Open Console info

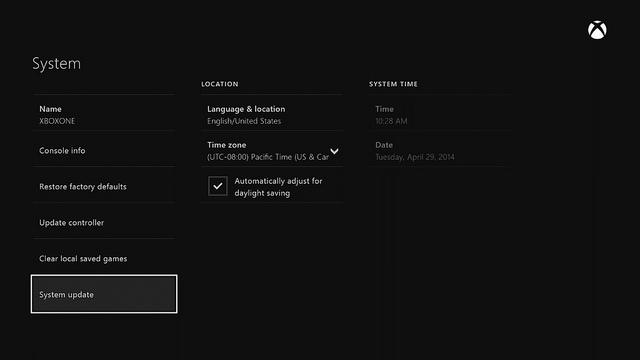[x=104, y=150]
